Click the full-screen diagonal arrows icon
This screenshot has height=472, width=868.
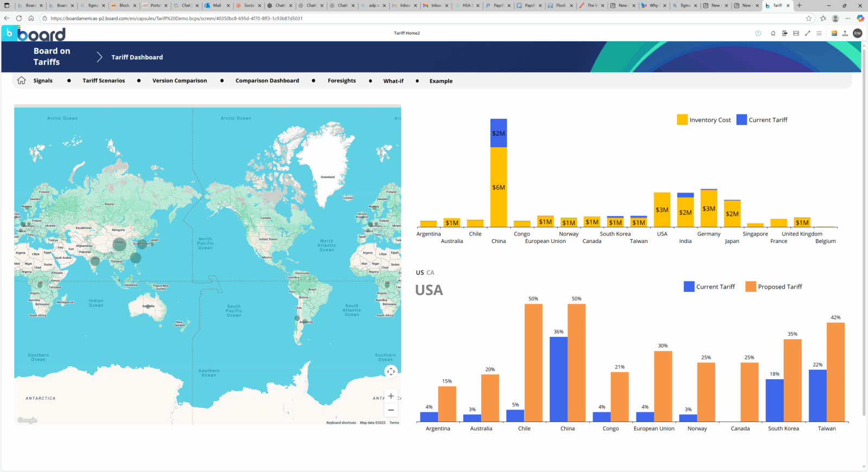pos(807,33)
